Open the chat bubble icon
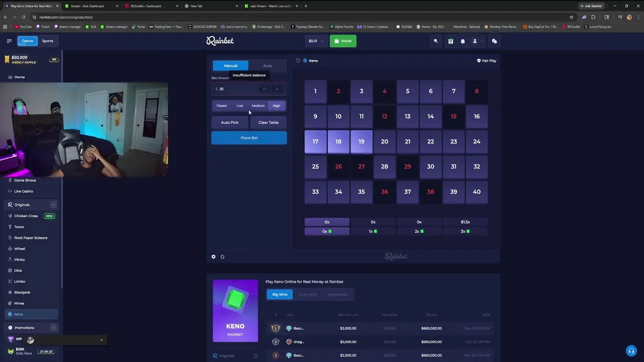This screenshot has width=644, height=362. click(x=495, y=41)
